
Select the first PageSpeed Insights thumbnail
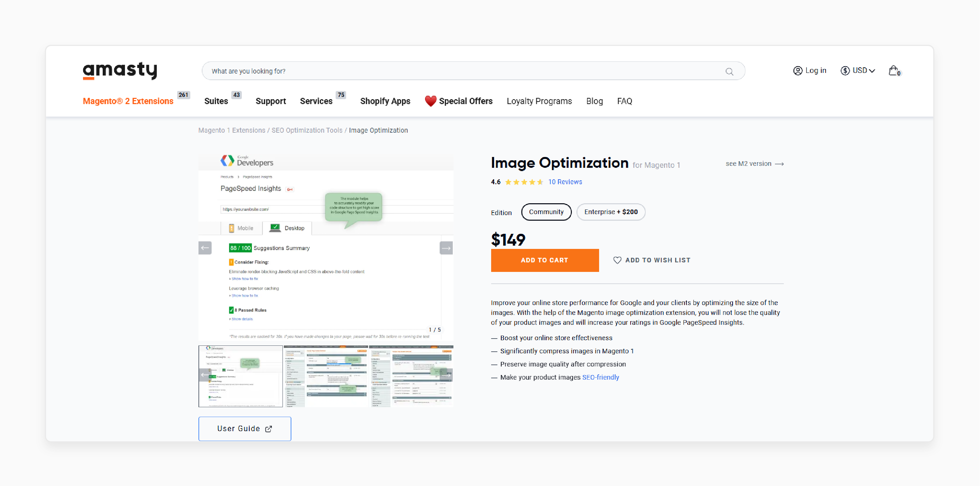point(240,376)
